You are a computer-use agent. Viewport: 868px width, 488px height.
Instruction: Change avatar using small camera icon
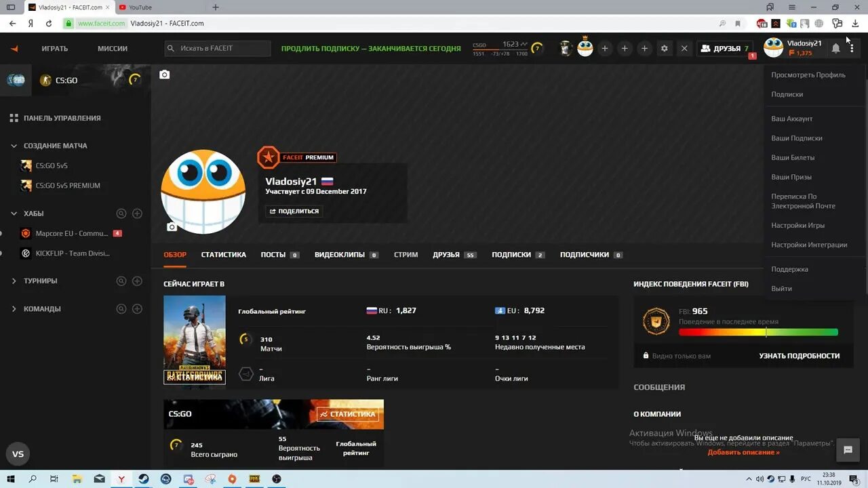pos(172,227)
